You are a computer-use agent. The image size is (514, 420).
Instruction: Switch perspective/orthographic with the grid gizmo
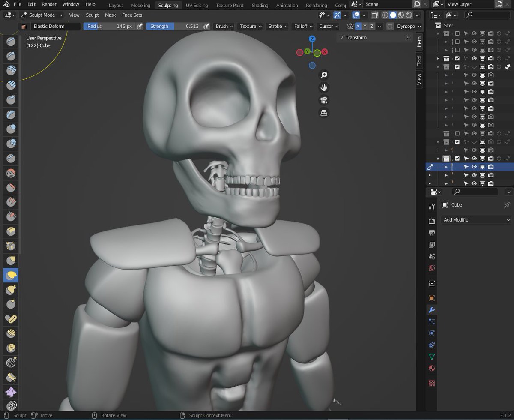point(324,113)
